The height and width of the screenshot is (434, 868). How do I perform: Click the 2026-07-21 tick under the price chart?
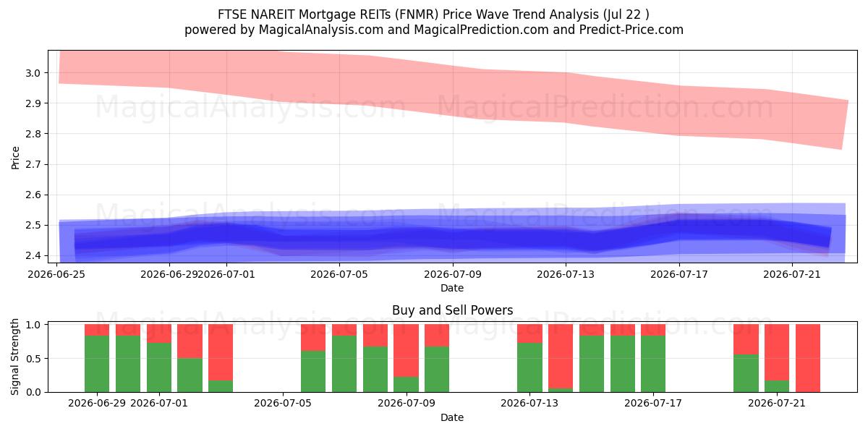pyautogui.click(x=793, y=274)
